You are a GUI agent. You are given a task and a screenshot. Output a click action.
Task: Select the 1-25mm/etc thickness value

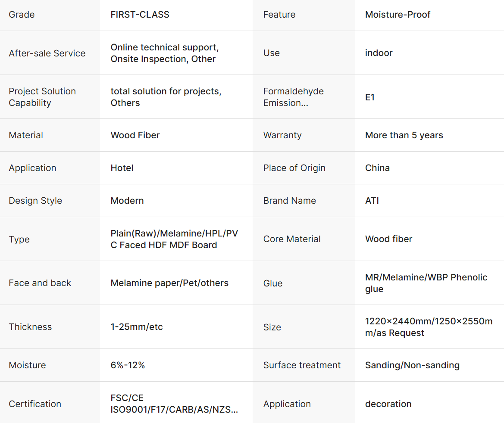(x=137, y=327)
